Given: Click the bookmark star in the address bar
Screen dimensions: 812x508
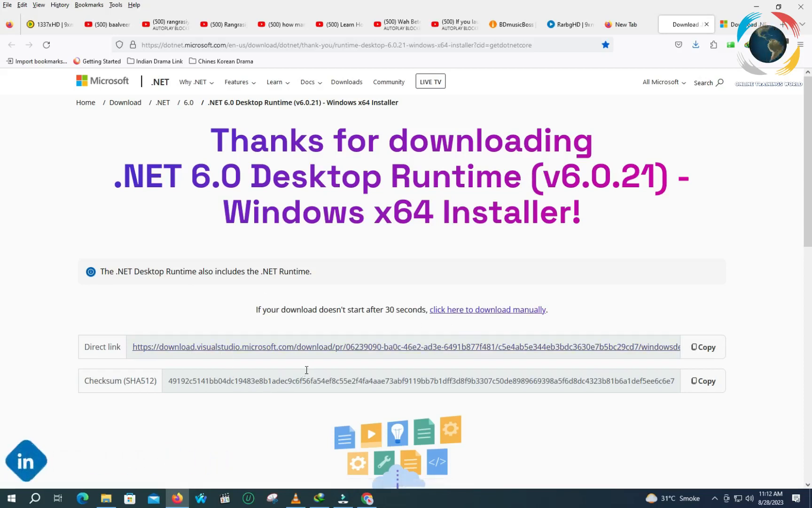Looking at the screenshot, I should (606, 45).
